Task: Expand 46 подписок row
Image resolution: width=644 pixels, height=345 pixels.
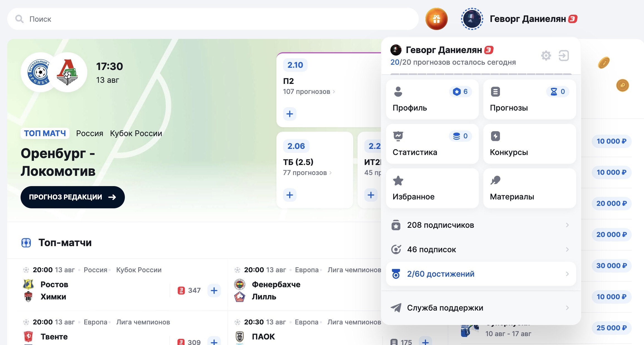Action: coord(480,249)
